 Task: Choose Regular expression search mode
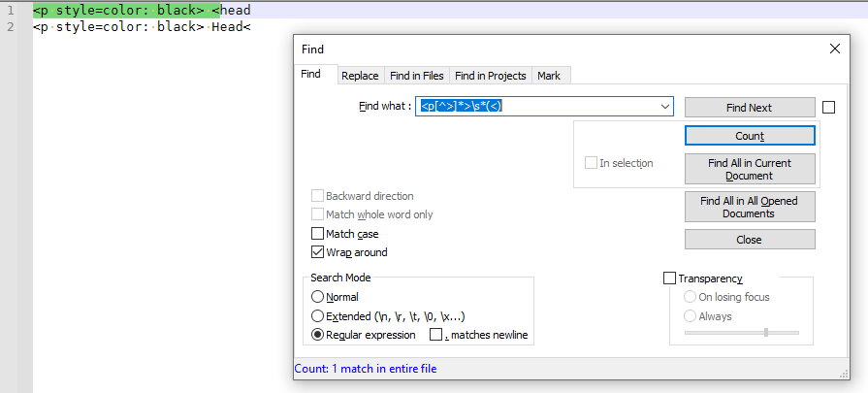(x=317, y=335)
